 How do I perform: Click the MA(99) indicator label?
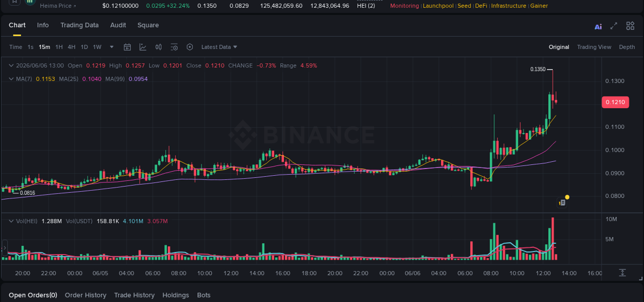[115, 79]
